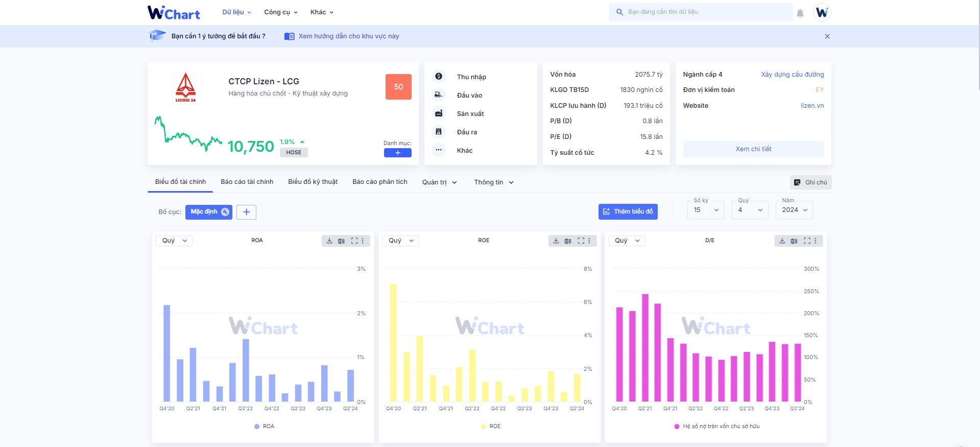Click the Thu nhập dollar icon
The image size is (980, 447).
pyautogui.click(x=439, y=76)
